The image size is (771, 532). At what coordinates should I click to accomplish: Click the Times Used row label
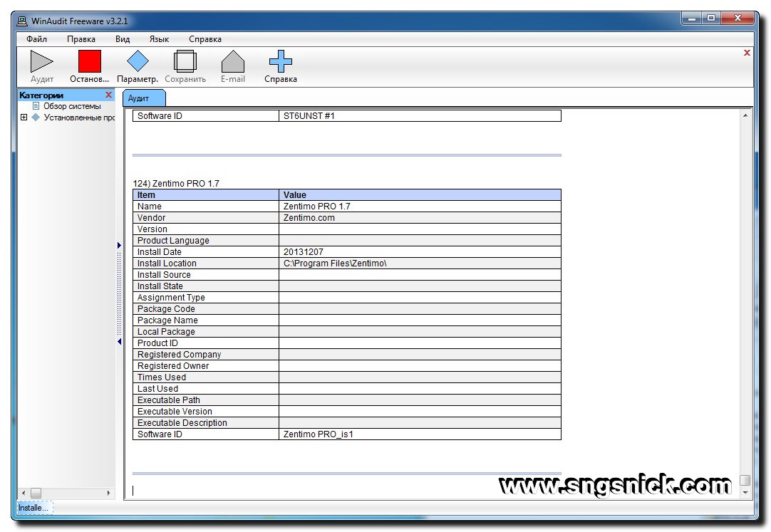coord(162,377)
